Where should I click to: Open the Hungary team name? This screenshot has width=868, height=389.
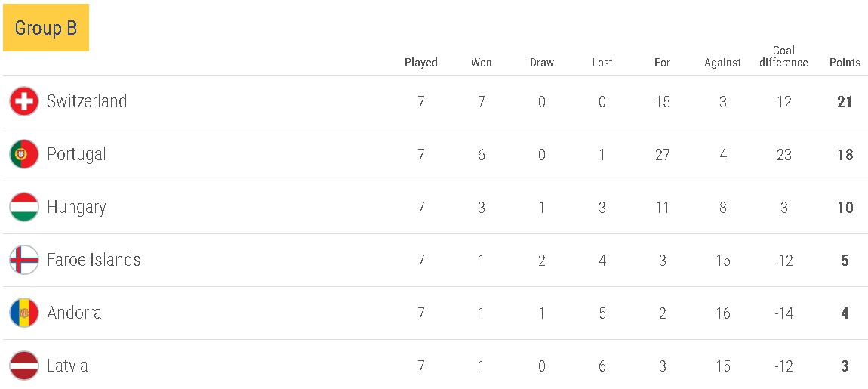76,207
